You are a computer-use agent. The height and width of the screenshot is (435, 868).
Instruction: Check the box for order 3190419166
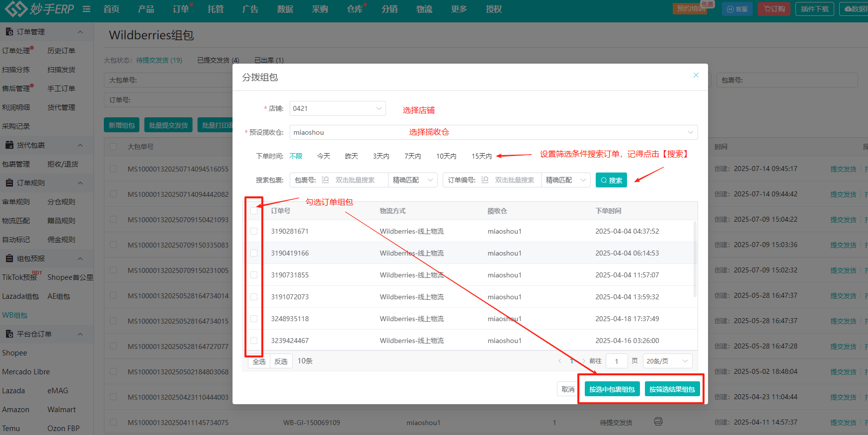coord(254,253)
